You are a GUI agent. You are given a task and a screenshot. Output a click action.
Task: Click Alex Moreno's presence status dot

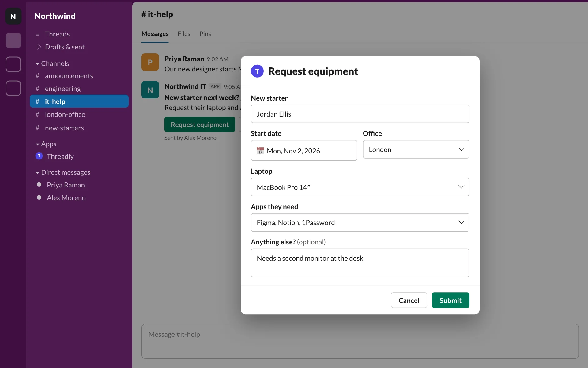pos(39,197)
